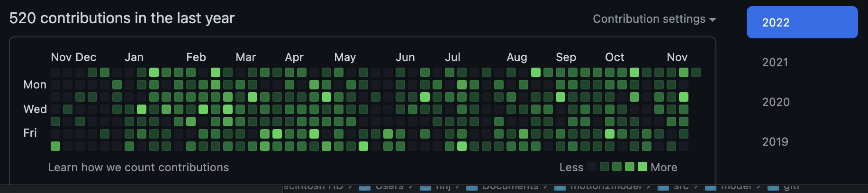Switch to 2021 contributions
The height and width of the screenshot is (193, 868).
[775, 62]
